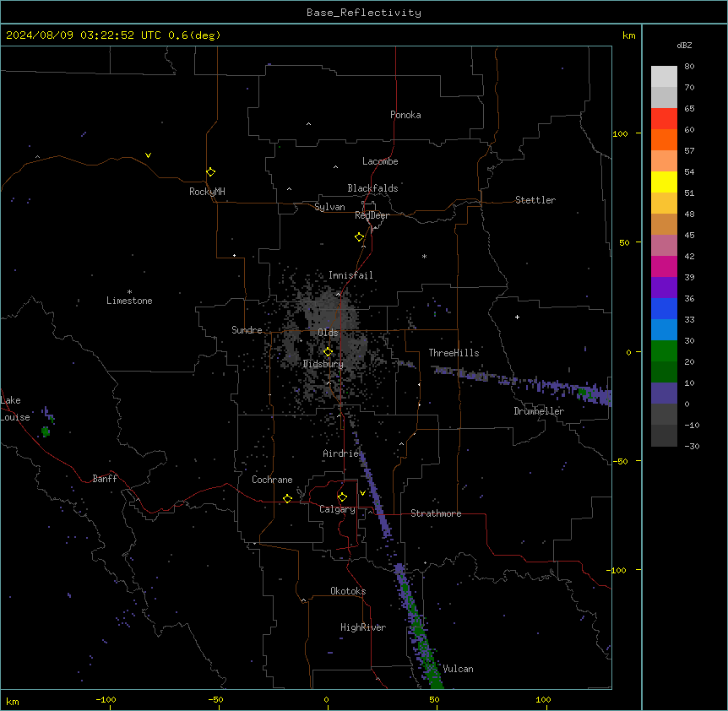
Task: Click the yellow V marker east of Calgary
Action: click(x=362, y=493)
